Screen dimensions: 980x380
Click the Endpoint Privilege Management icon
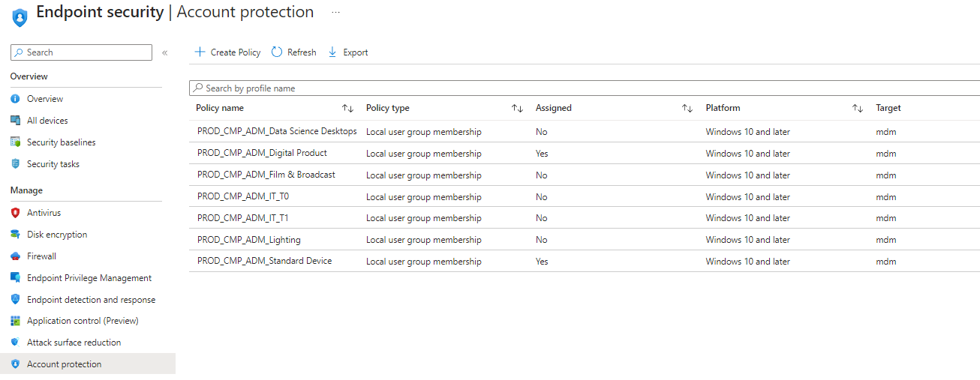point(15,278)
